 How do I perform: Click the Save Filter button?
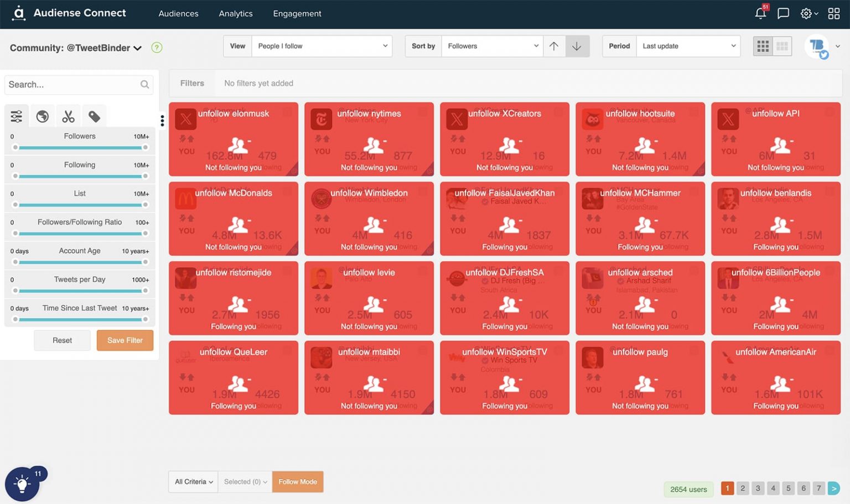pos(125,340)
